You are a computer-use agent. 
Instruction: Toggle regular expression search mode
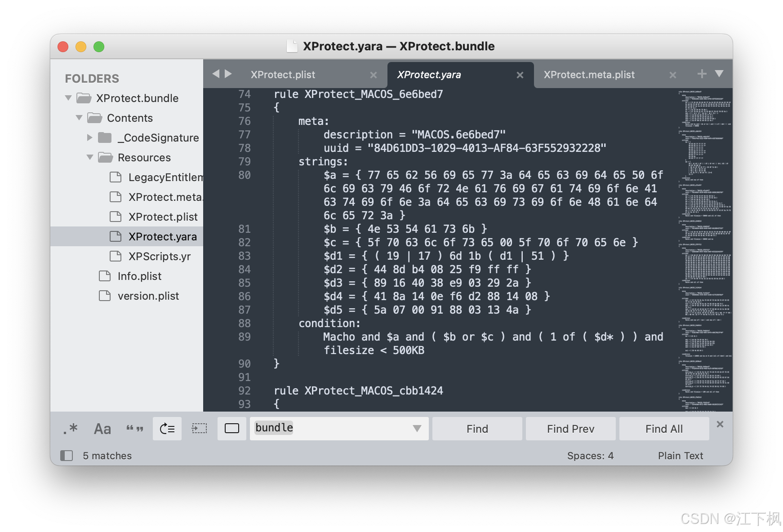pos(70,429)
